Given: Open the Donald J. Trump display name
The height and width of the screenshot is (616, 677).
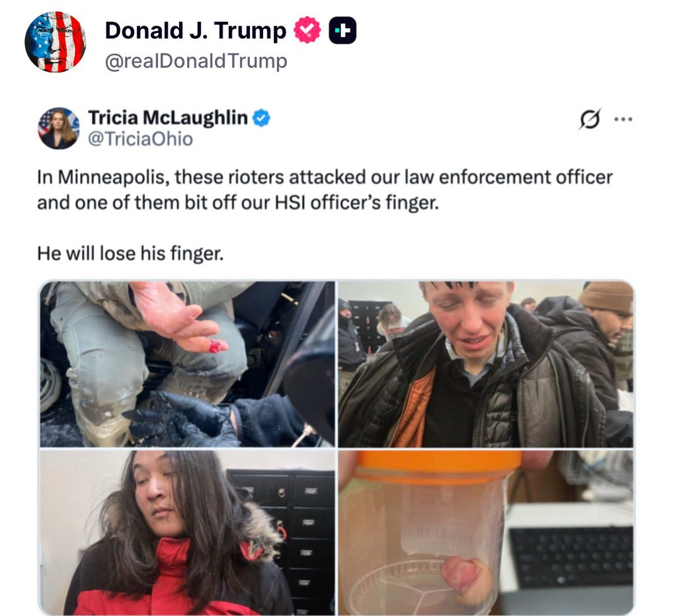Looking at the screenshot, I should point(196,30).
